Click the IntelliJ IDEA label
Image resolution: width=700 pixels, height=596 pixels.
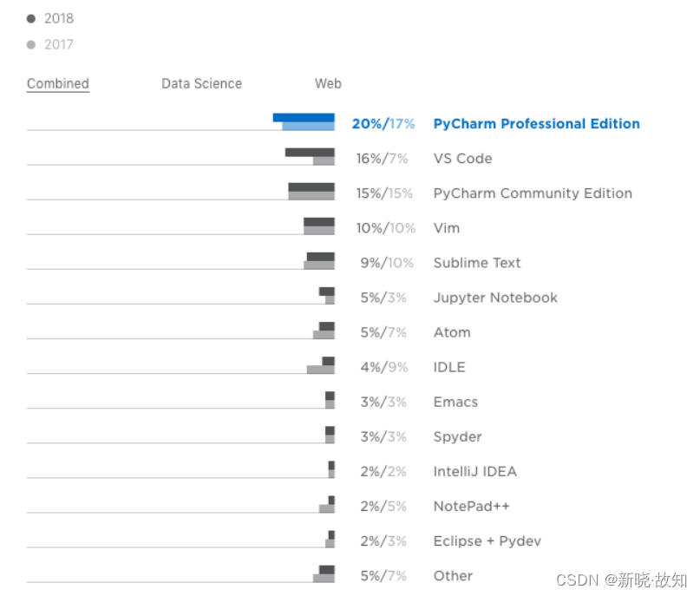(475, 471)
